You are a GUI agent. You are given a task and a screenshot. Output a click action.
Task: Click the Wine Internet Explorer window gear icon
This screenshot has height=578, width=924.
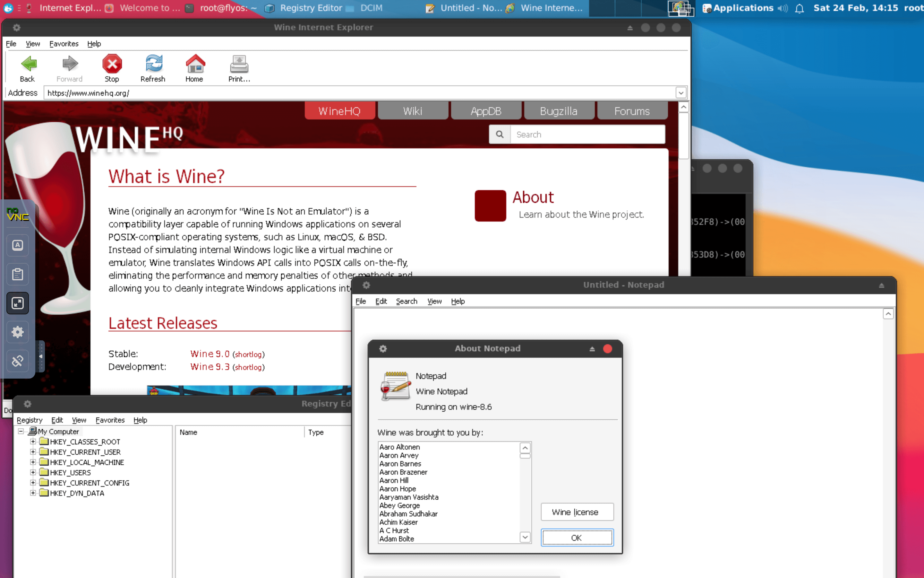coord(16,28)
